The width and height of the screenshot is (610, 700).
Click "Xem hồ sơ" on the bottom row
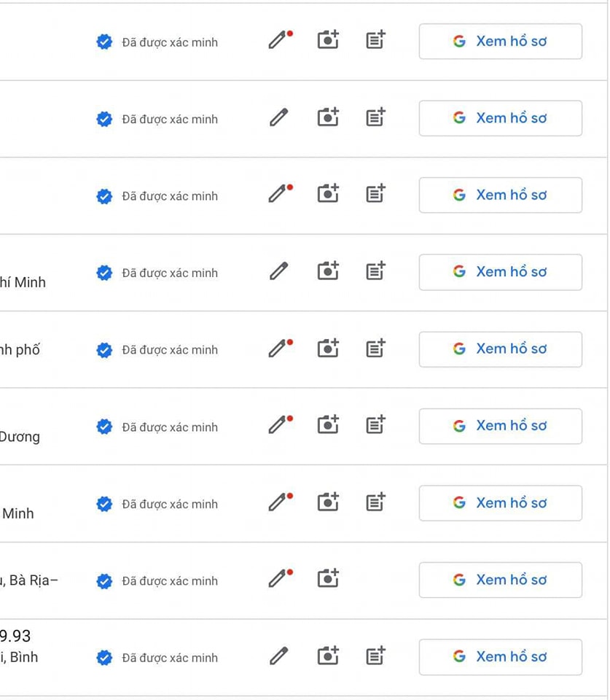[x=500, y=656]
